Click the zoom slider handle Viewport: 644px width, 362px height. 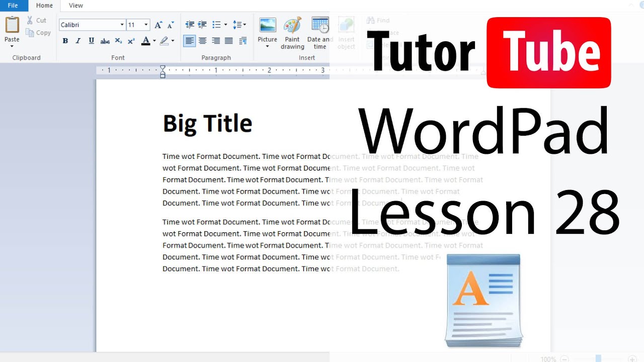[x=598, y=358]
